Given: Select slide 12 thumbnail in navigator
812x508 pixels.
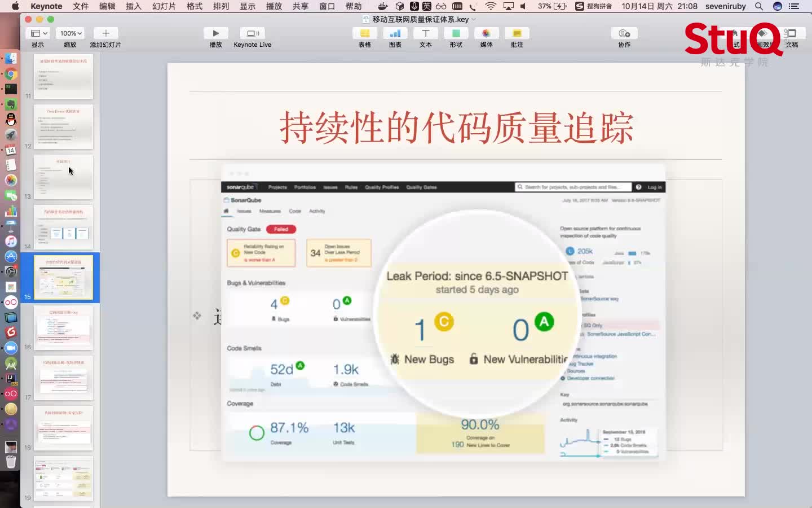Looking at the screenshot, I should click(63, 126).
